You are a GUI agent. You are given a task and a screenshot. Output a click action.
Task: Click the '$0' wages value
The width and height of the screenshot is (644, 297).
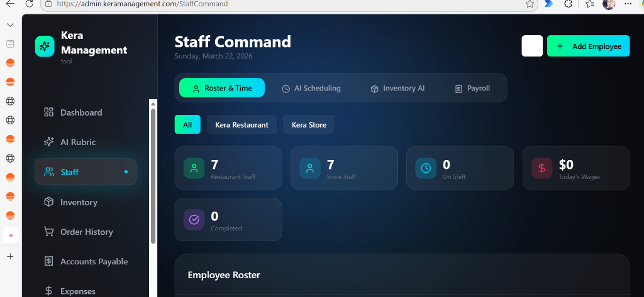pos(566,165)
